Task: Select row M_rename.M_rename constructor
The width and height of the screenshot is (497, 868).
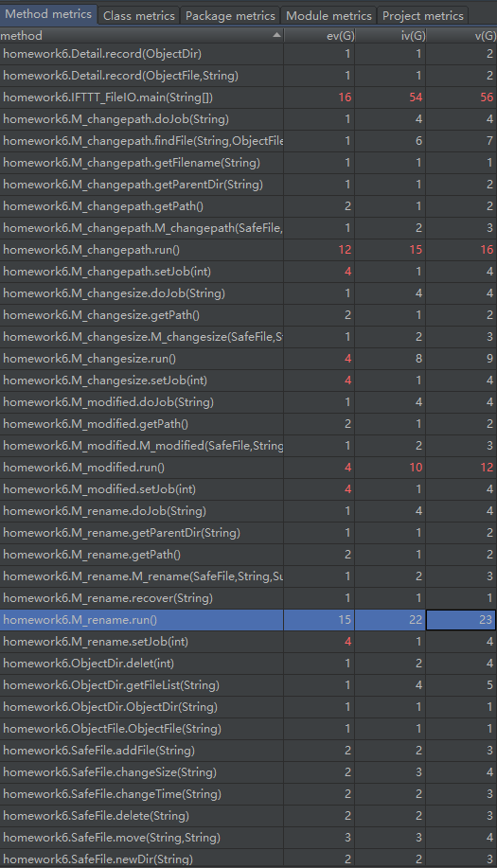Action: pos(248,576)
